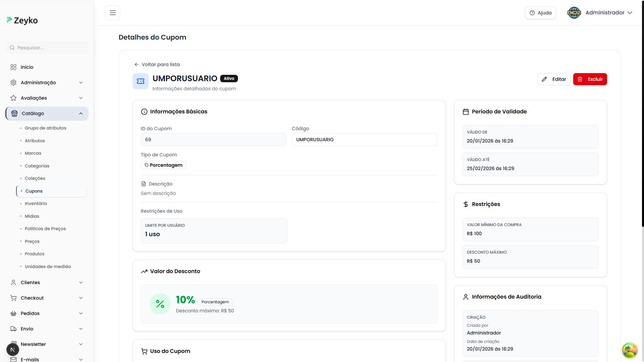644x362 pixels.
Task: Go back via Voltar para lista
Action: (157, 64)
